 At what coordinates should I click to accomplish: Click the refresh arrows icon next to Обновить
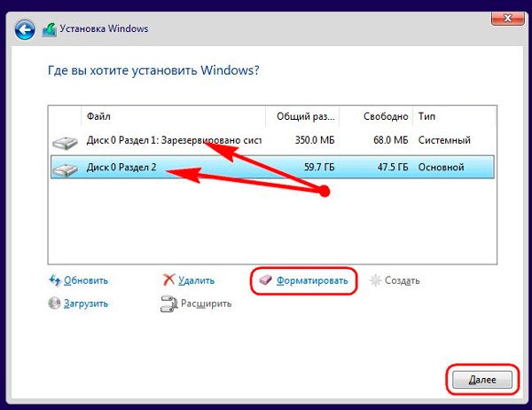pos(55,280)
